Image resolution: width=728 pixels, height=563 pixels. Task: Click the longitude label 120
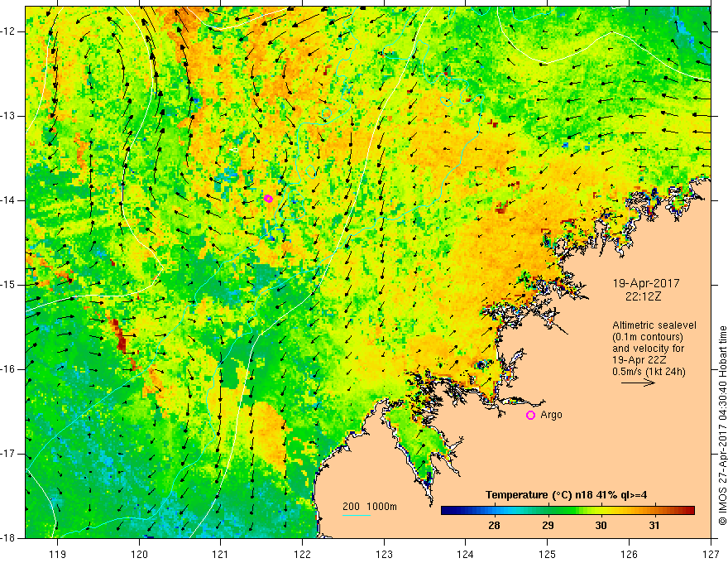[139, 554]
